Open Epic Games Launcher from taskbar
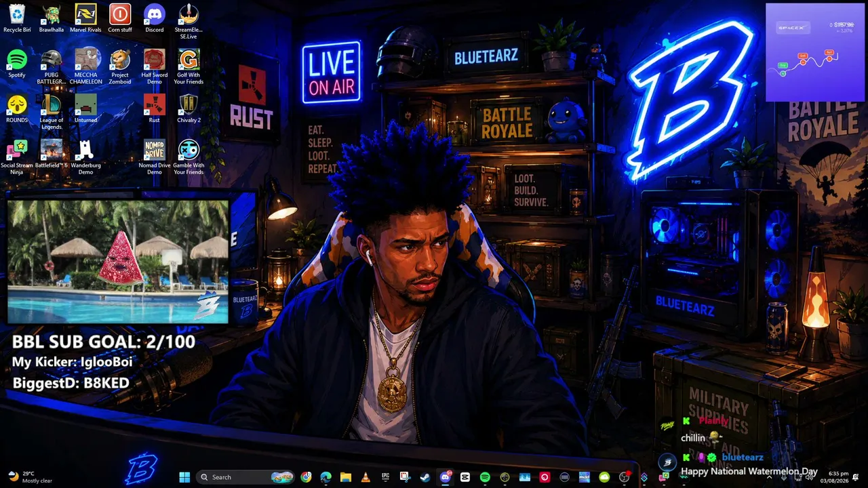The width and height of the screenshot is (868, 488). point(386,477)
